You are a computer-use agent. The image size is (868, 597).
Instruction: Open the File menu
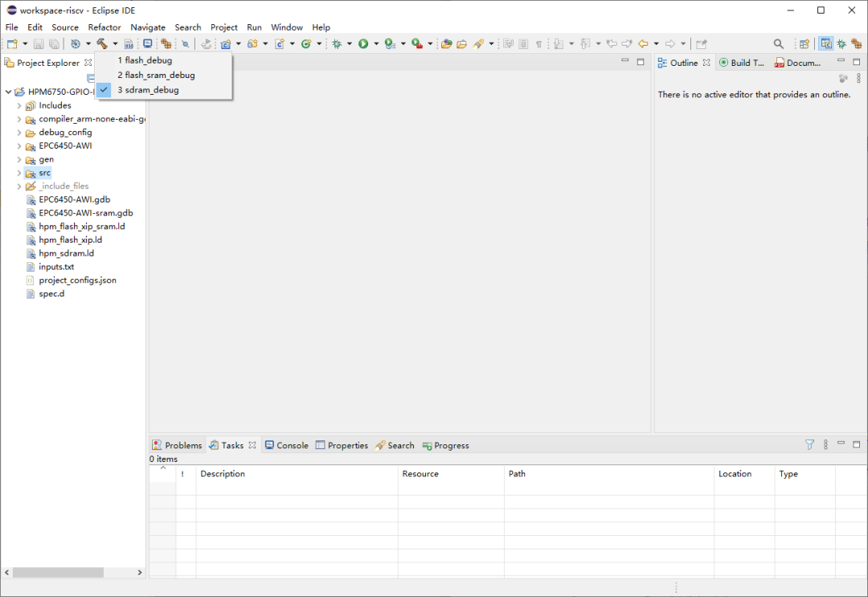[x=11, y=27]
